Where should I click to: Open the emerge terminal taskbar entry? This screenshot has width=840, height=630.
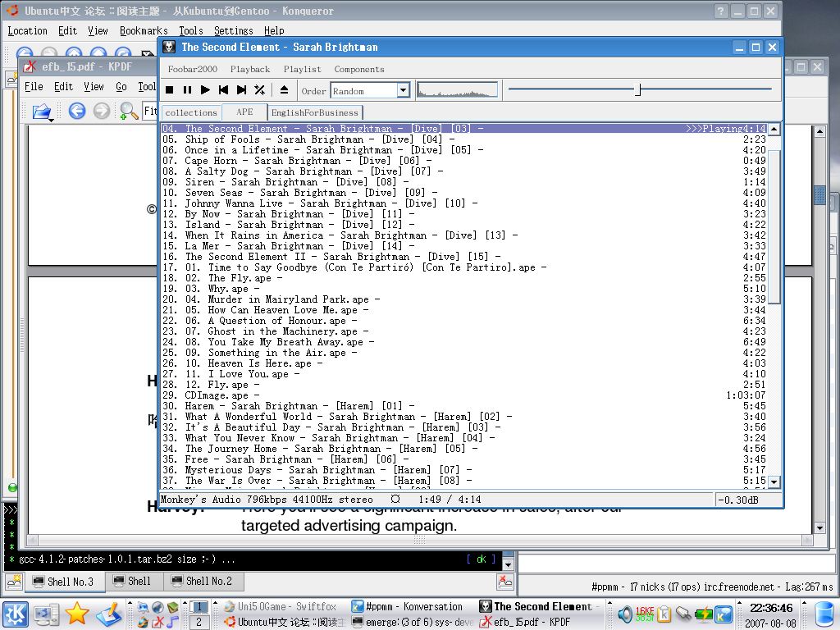click(x=412, y=622)
